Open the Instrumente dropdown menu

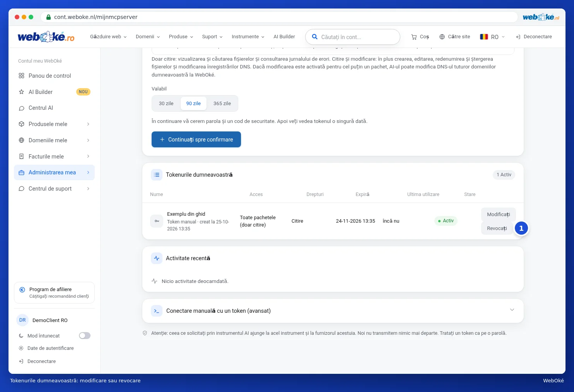click(248, 37)
